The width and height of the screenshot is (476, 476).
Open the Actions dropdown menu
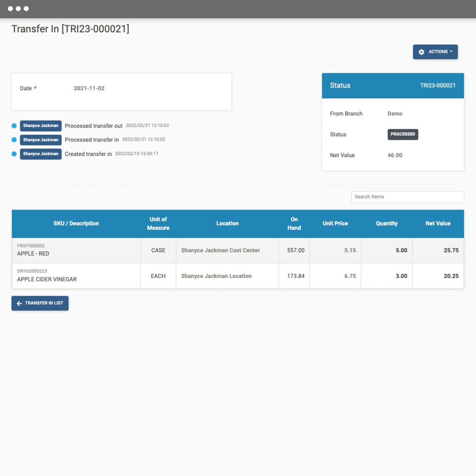435,52
